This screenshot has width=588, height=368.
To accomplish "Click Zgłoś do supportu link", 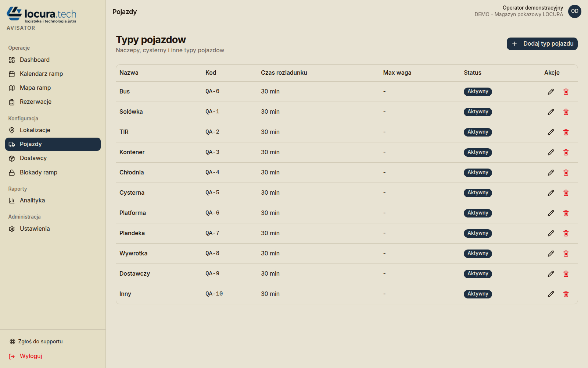I will pos(36,342).
